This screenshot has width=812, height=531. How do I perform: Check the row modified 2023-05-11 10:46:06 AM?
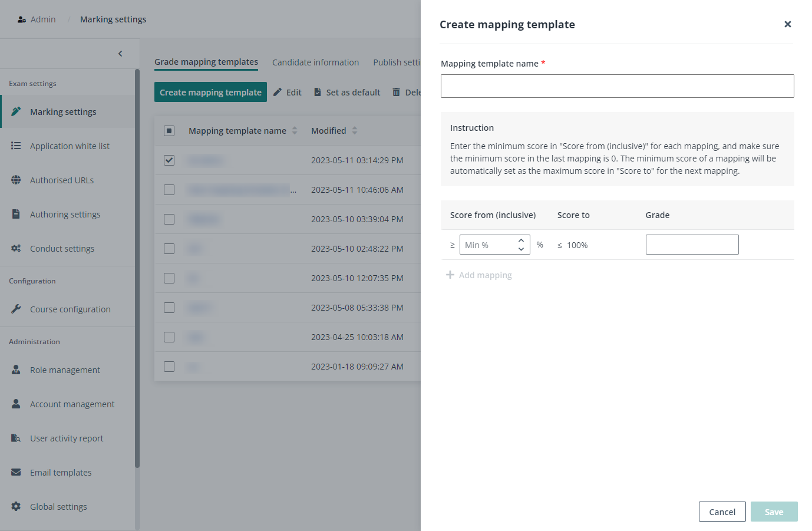[x=169, y=190]
